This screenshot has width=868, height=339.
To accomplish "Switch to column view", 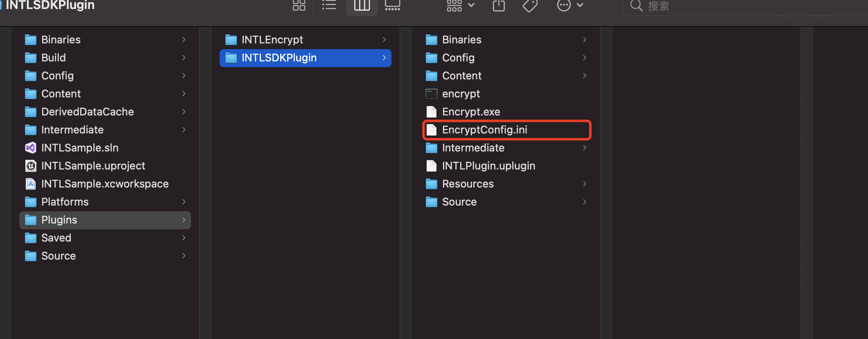I will tap(362, 5).
